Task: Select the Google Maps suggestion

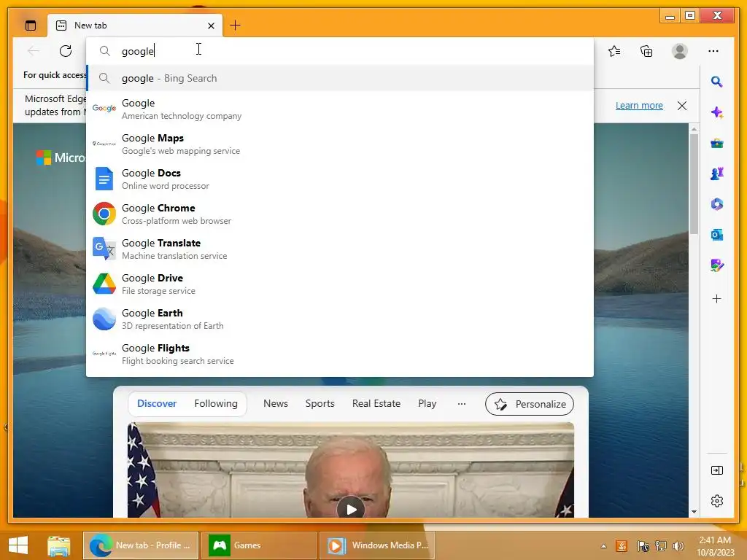Action: tap(340, 144)
